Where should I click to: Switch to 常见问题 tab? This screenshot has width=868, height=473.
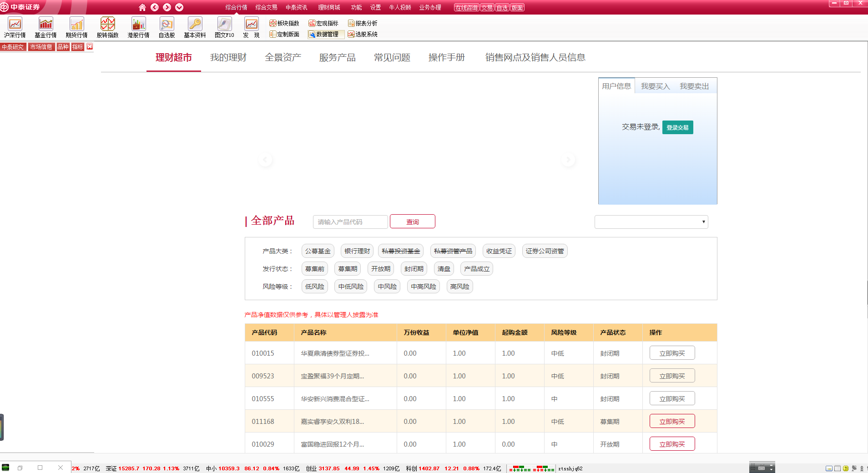click(x=392, y=57)
